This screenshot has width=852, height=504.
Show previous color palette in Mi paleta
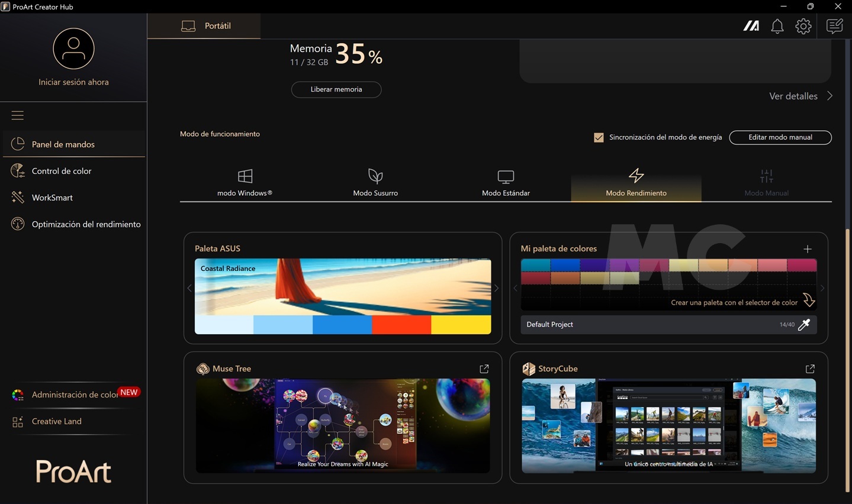point(515,288)
